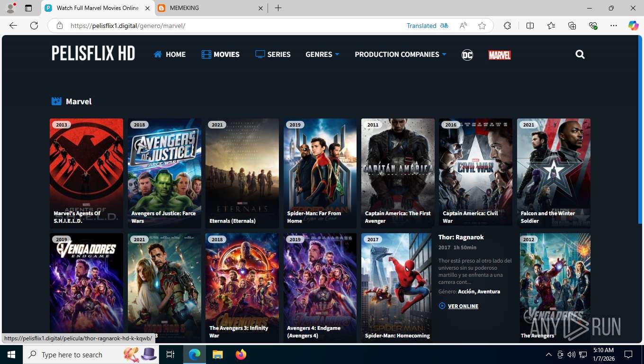Select the Watch Full Marvel Movies tab
The width and height of the screenshot is (644, 364).
pyautogui.click(x=98, y=8)
